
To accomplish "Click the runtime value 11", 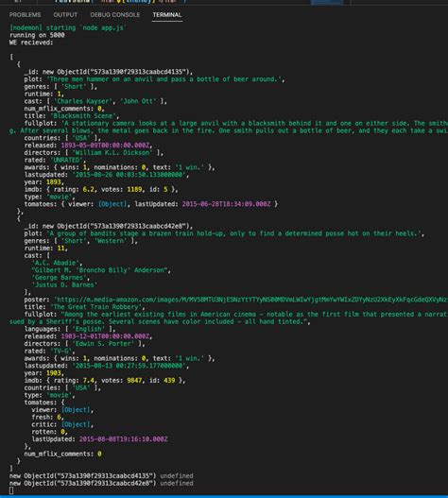I will click(60, 248).
